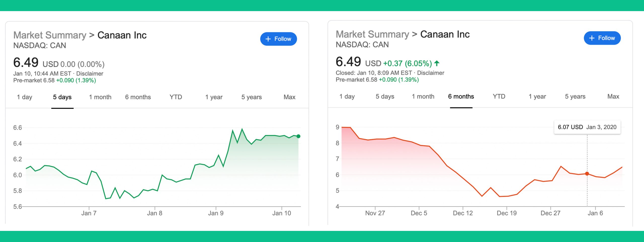Choose 5 years tab in left chart

(251, 97)
